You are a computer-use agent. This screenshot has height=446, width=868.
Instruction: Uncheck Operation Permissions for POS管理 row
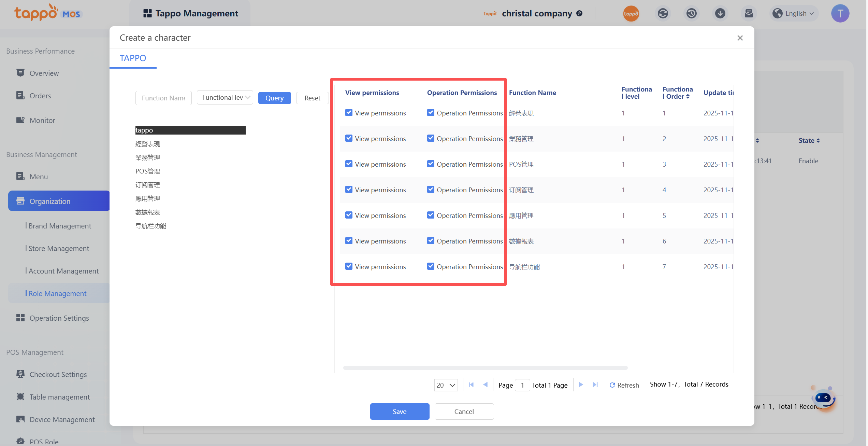click(x=431, y=164)
